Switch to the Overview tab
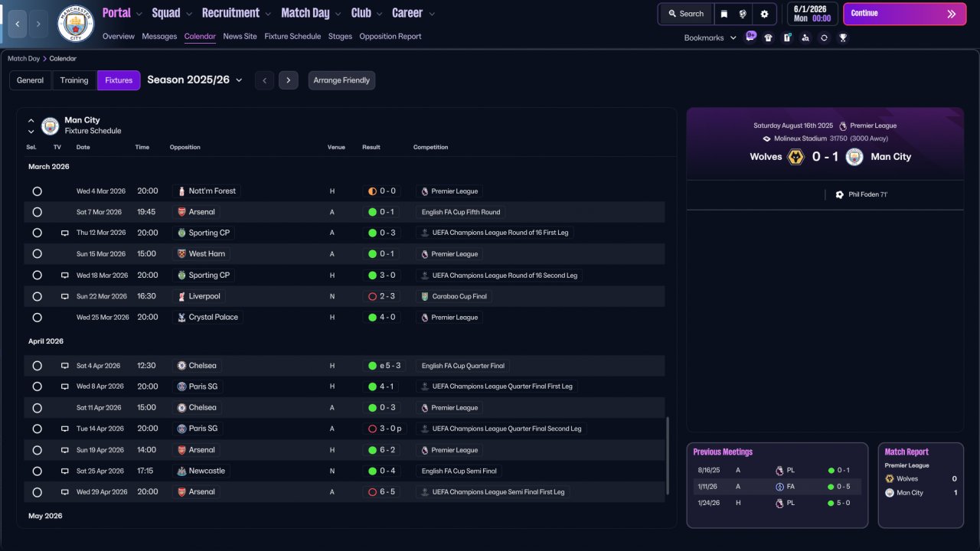 click(x=118, y=37)
